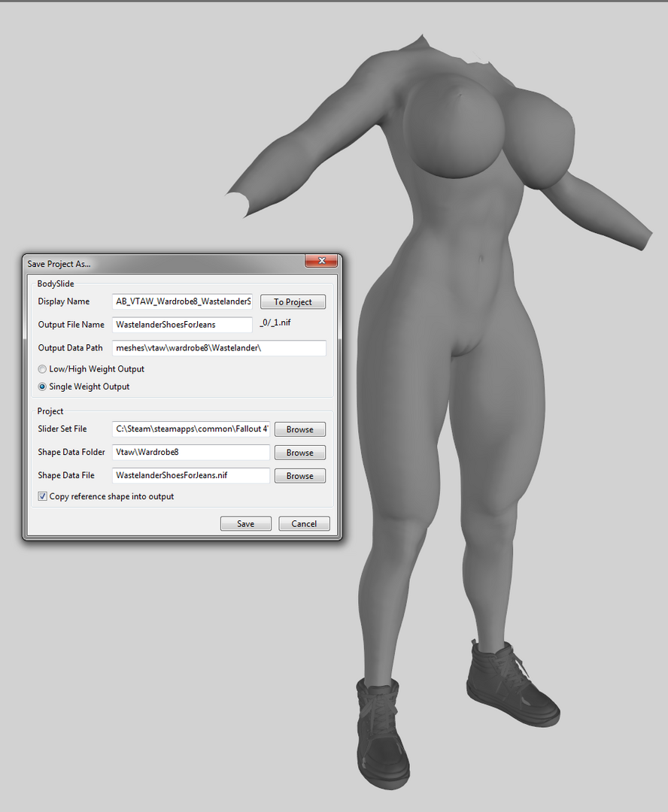Click the Slider Set File field

(x=191, y=429)
